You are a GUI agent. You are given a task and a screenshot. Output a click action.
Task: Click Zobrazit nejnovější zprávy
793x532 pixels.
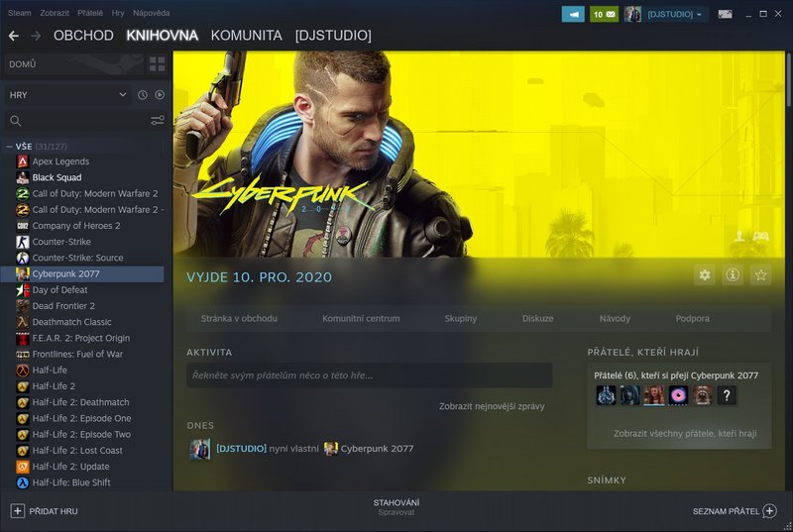point(492,407)
